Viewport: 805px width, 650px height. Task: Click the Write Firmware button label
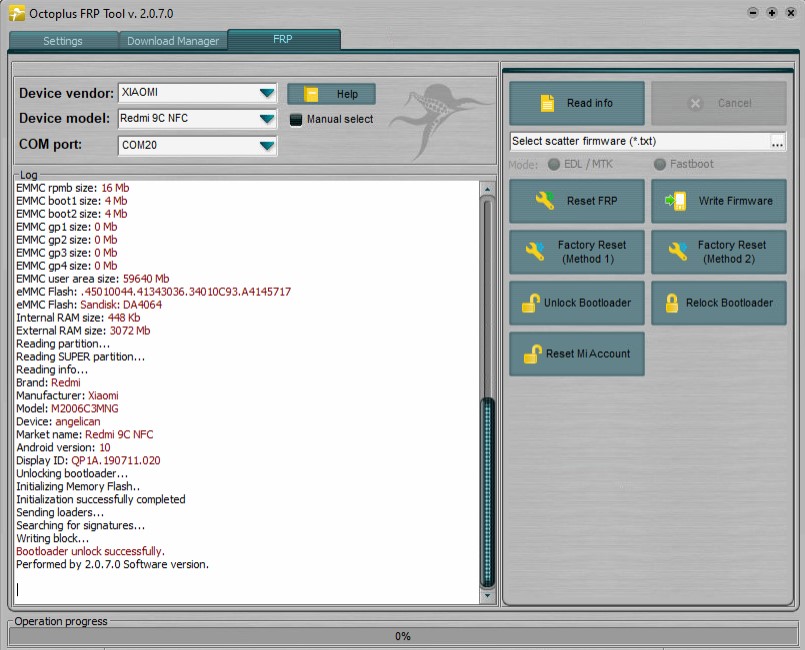click(x=735, y=201)
